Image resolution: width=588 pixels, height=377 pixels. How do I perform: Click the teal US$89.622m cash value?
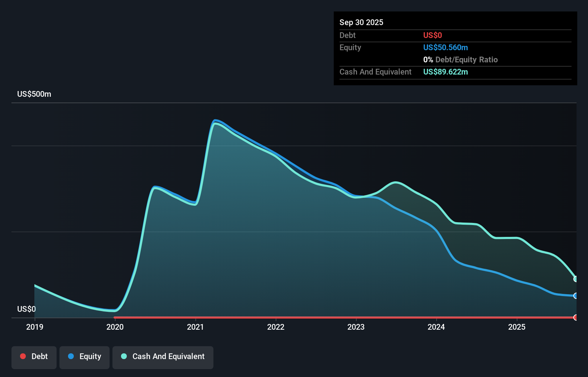pos(445,72)
